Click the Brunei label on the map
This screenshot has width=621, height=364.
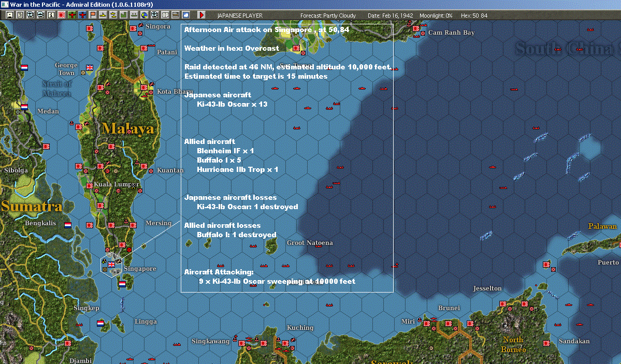coord(449,308)
